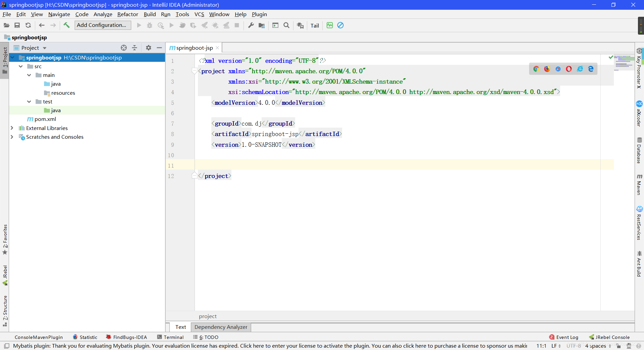Viewport: 644px width, 350px height.
Task: Select the Text tab below the editor
Action: tap(180, 327)
